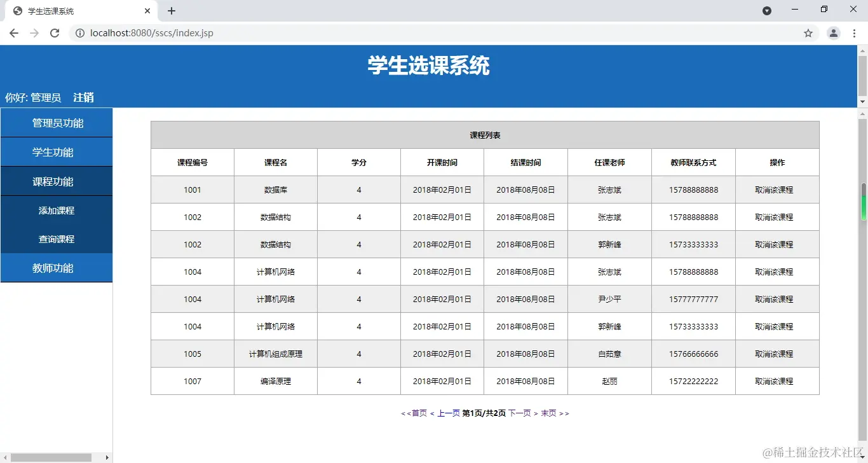Screen dimensions: 868x463
Task: Open the 教师功能 section
Action: point(56,268)
